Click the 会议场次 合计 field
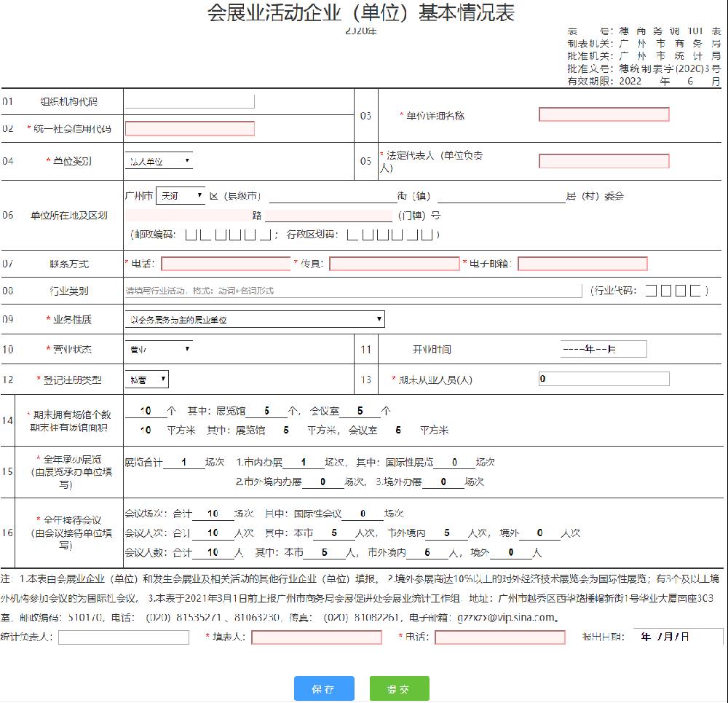Screen dimensions: 728x703 tap(213, 514)
